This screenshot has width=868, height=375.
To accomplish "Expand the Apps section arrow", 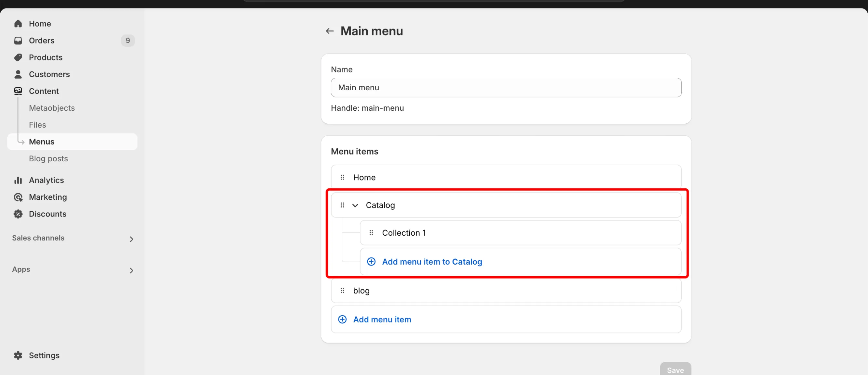I will point(131,270).
